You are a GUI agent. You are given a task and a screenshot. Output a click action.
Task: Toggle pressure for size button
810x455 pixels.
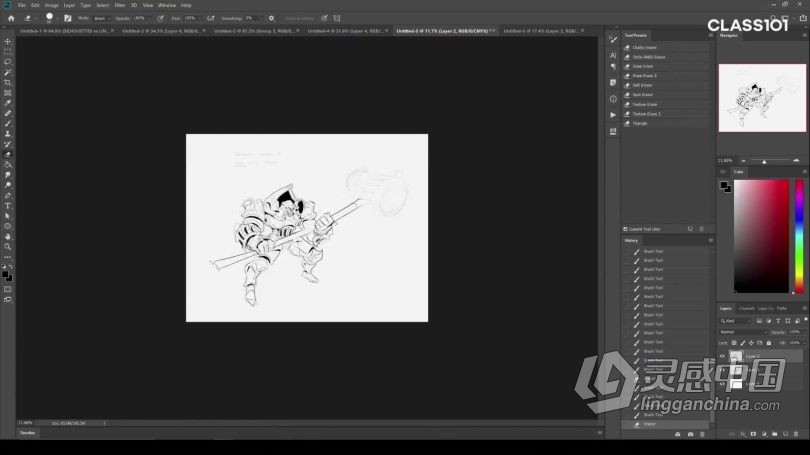point(324,18)
